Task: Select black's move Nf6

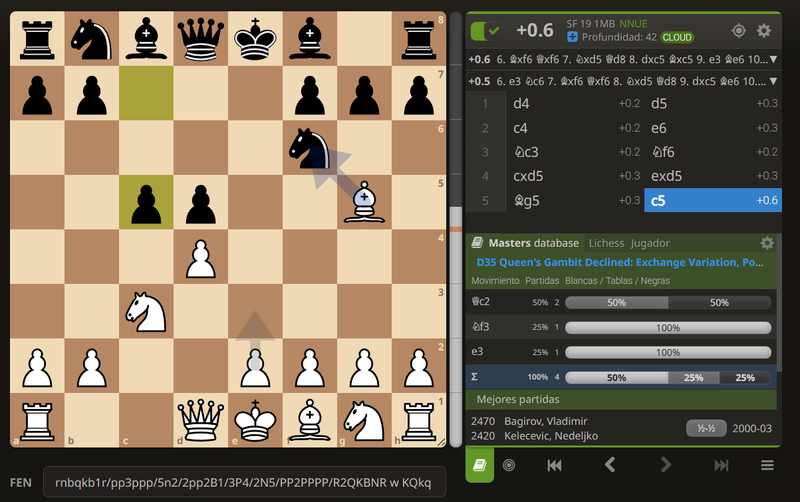Action: click(x=713, y=152)
